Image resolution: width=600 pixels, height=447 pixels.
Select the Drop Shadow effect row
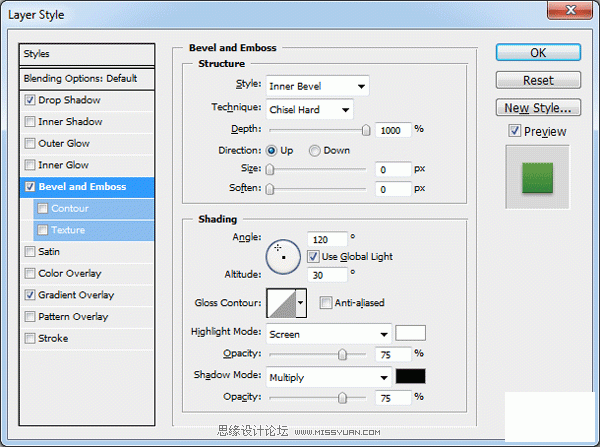coord(87,100)
